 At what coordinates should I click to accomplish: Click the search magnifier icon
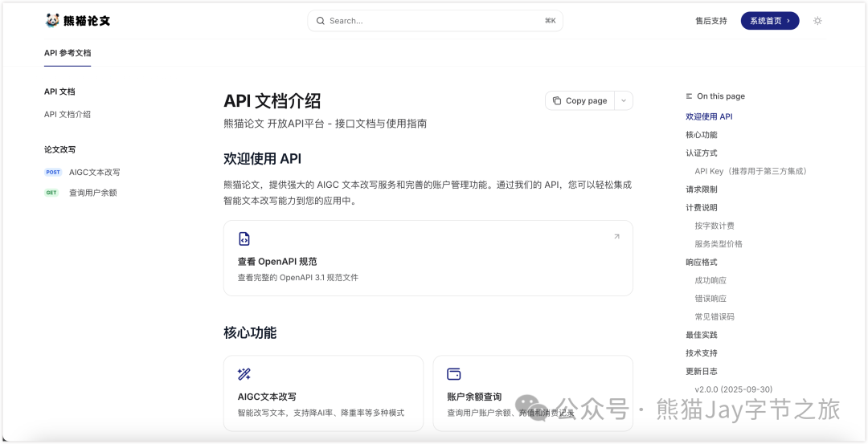(x=321, y=21)
